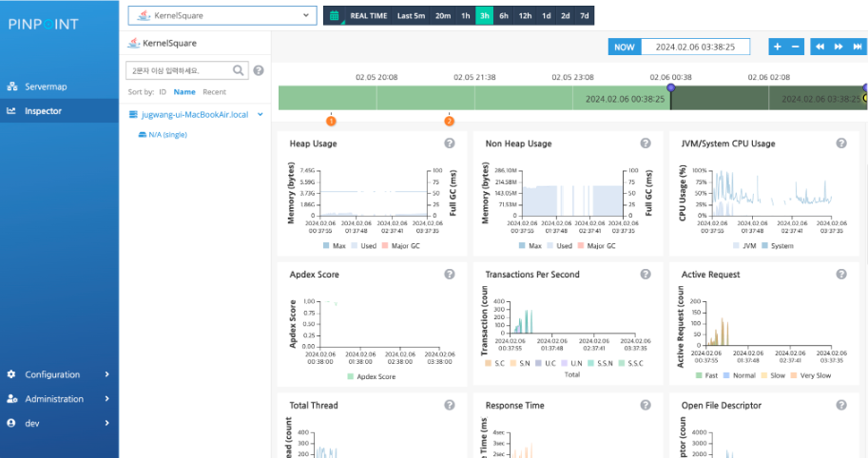Screen dimensions: 868x458
Task: Click the server icon beside jugwang-ui-MacBookAir.local
Action: click(x=133, y=114)
